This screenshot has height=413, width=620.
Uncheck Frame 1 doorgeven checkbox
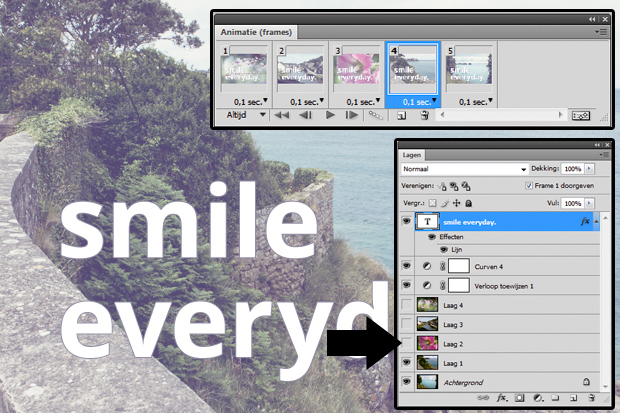529,186
